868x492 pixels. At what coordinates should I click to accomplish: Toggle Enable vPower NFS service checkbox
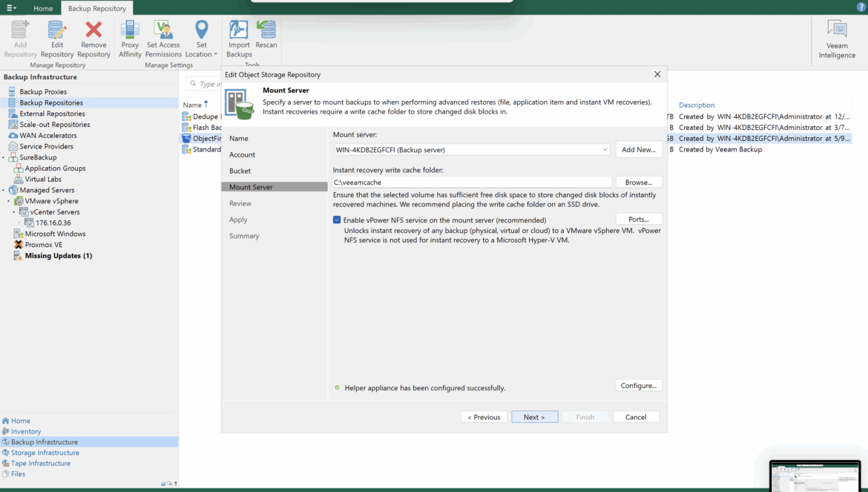click(x=337, y=220)
